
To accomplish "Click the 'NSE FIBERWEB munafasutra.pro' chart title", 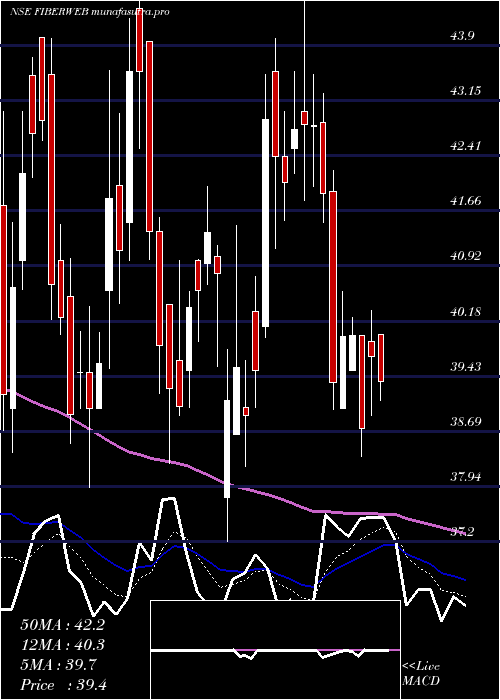I will point(90,12).
